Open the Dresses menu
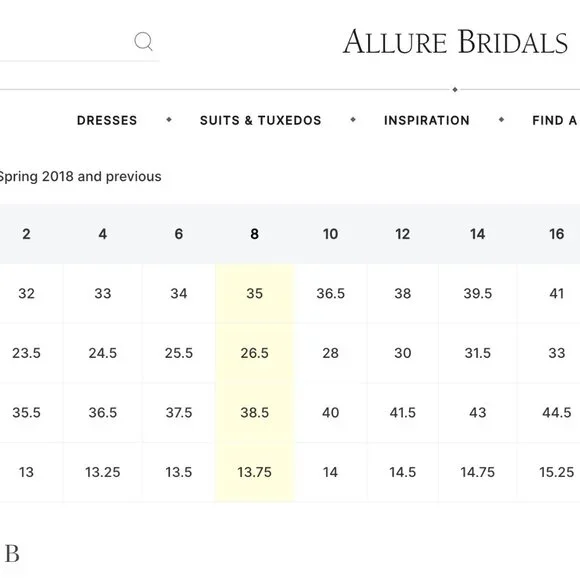Screen dimensions: 580x580 click(107, 120)
